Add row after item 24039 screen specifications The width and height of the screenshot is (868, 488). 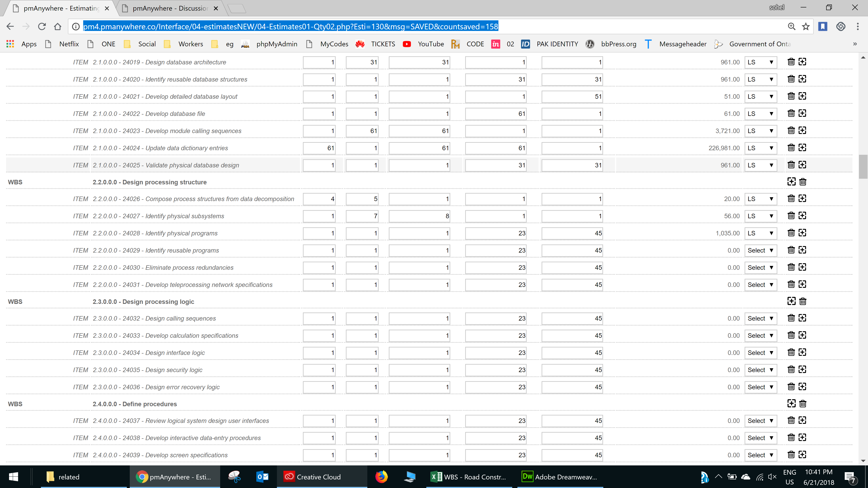tap(802, 455)
